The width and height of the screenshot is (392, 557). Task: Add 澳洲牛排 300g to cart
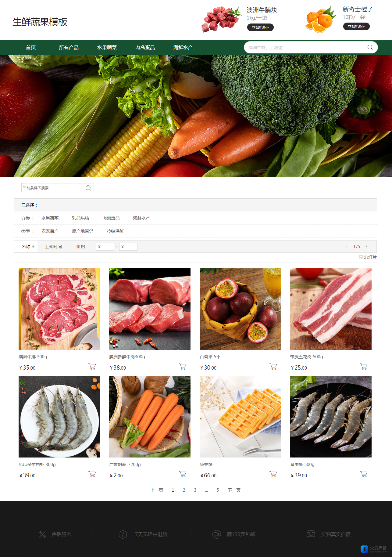coord(92,367)
